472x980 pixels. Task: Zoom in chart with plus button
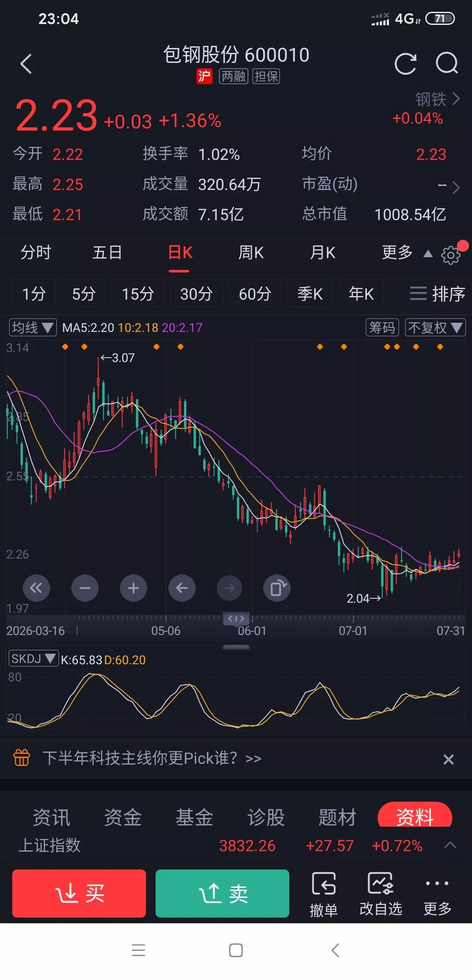(x=133, y=588)
